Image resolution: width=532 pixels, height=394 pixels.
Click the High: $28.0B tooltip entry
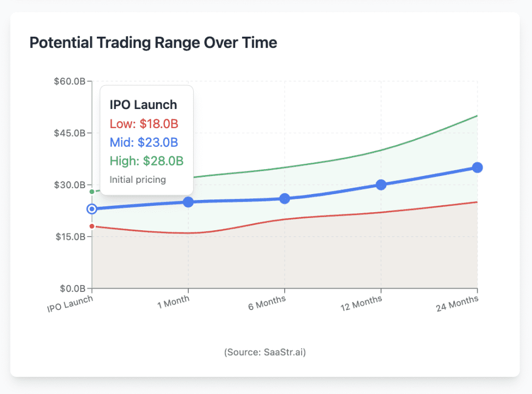pyautogui.click(x=147, y=161)
